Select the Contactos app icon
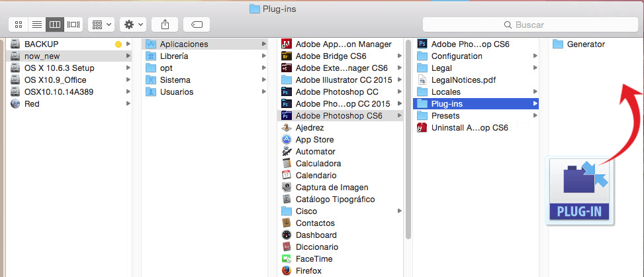644x277 pixels. tap(287, 223)
